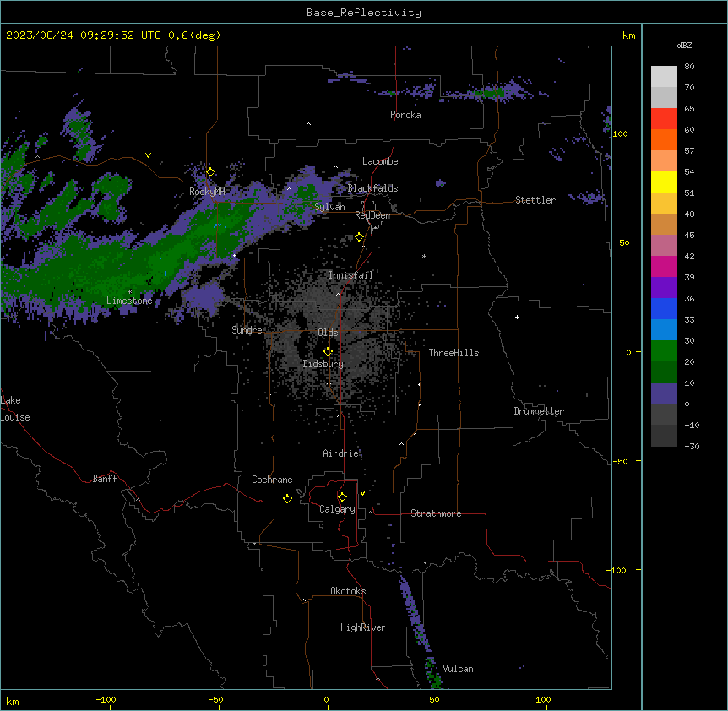Image resolution: width=728 pixels, height=711 pixels.
Task: Click the Stettler city label
Action: pyautogui.click(x=535, y=200)
